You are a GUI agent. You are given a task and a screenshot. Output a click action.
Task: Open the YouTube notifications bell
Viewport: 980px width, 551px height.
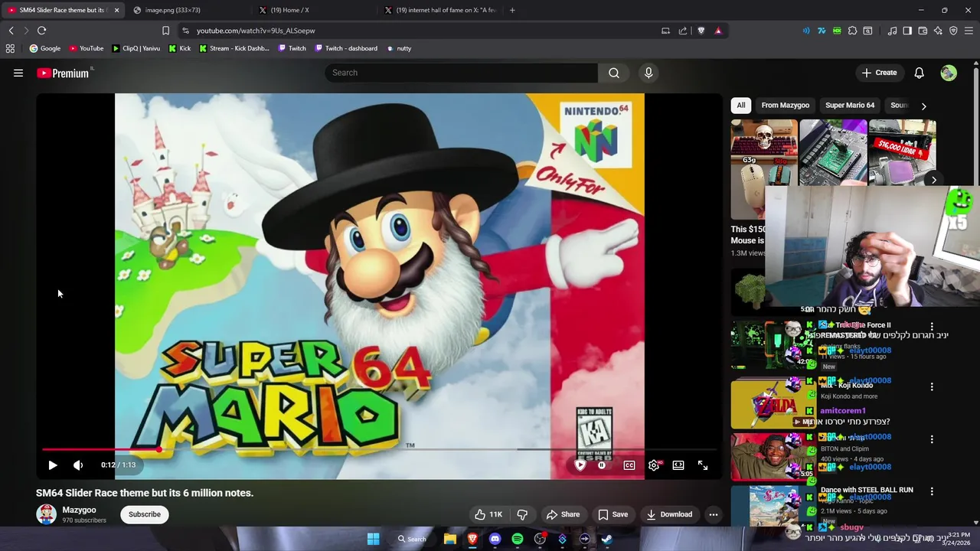[920, 73]
